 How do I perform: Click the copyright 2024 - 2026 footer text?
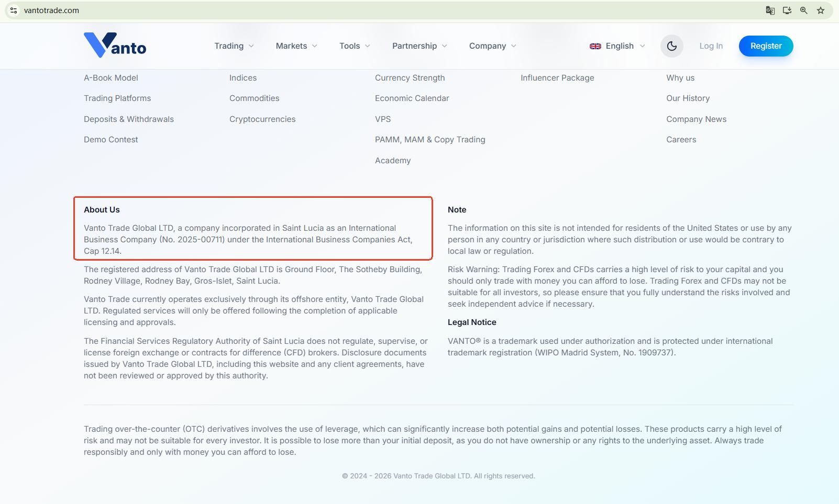click(438, 476)
